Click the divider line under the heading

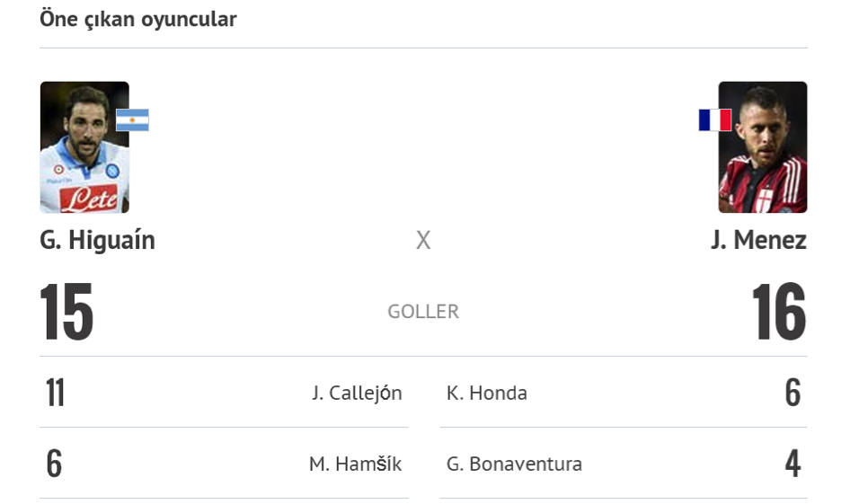click(423, 48)
